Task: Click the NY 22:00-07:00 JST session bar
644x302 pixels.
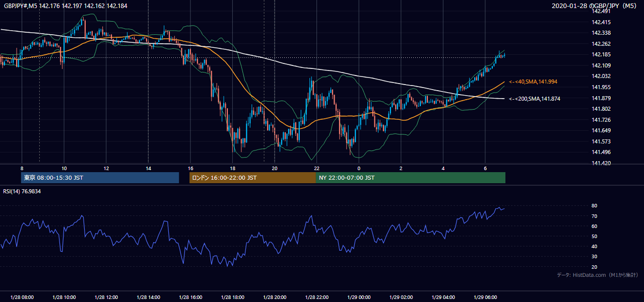Action: [x=411, y=178]
